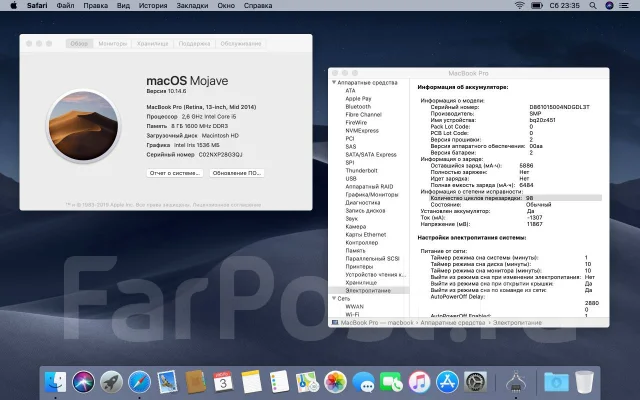The height and width of the screenshot is (400, 640).
Task: Open the Reminders icon in Dock
Action: [x=280, y=382]
